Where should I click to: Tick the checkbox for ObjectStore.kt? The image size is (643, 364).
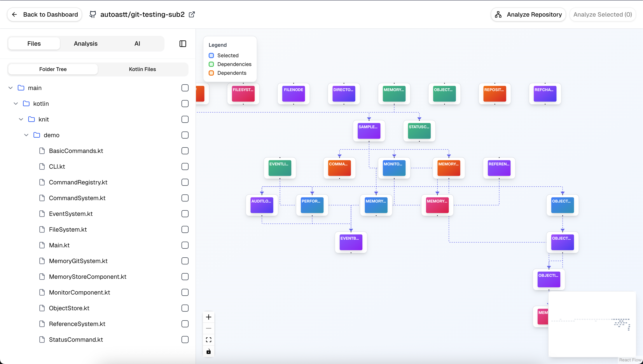[x=185, y=308]
